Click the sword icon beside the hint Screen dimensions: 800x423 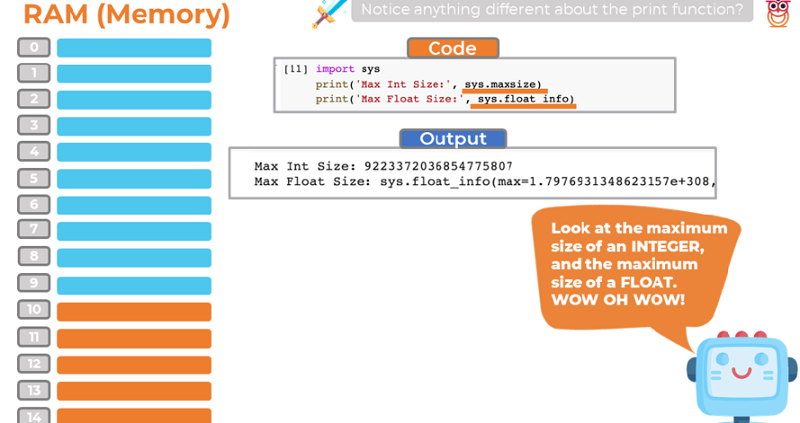tap(329, 13)
